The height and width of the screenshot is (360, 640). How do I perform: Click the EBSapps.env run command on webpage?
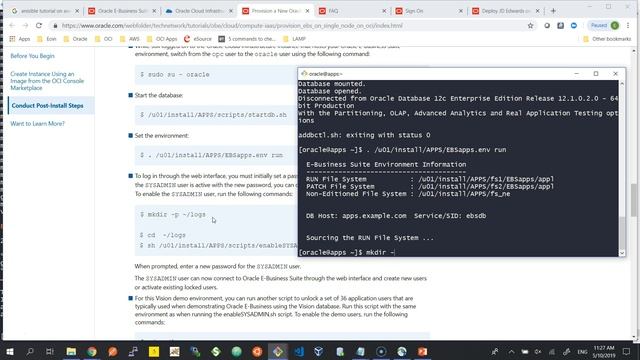211,155
